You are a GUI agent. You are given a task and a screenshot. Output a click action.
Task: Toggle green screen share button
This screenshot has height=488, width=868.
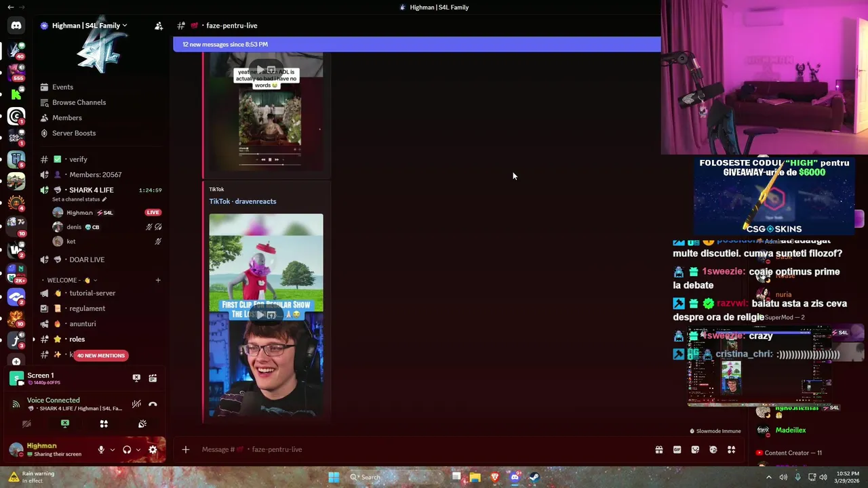tap(65, 424)
